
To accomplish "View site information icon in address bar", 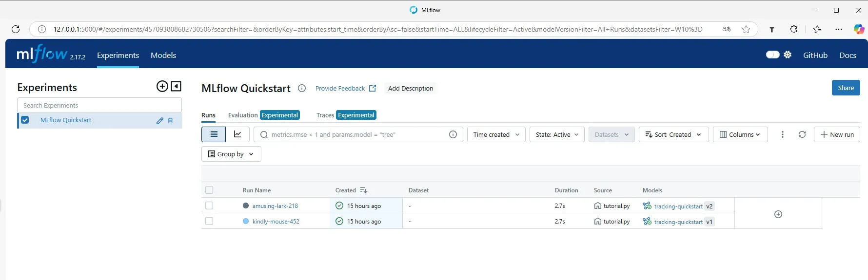I will [x=42, y=29].
